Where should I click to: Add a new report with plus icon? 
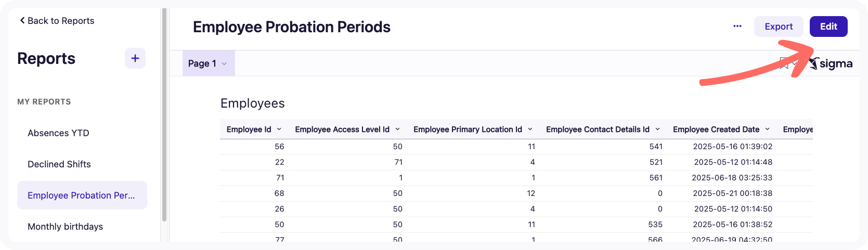(135, 58)
